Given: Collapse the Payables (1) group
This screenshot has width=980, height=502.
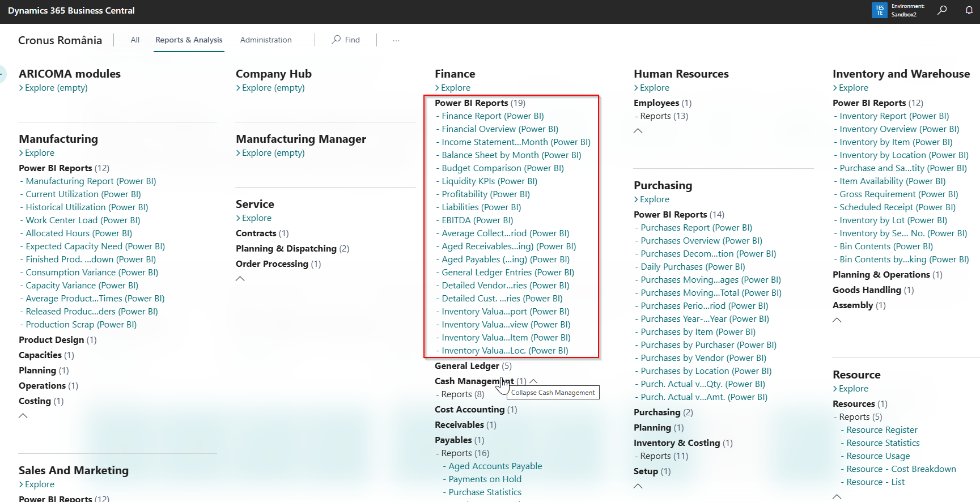Looking at the screenshot, I should click(460, 440).
